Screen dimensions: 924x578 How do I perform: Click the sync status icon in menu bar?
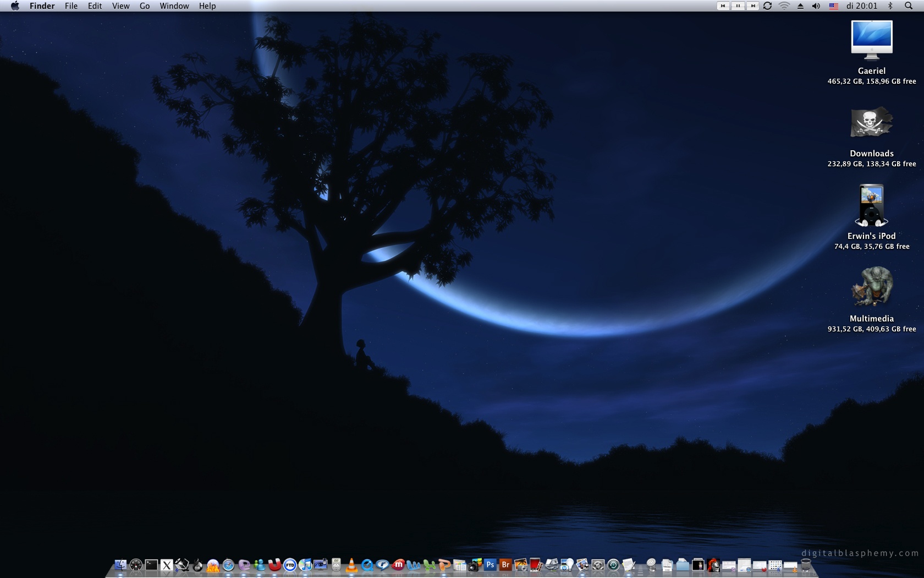[768, 6]
